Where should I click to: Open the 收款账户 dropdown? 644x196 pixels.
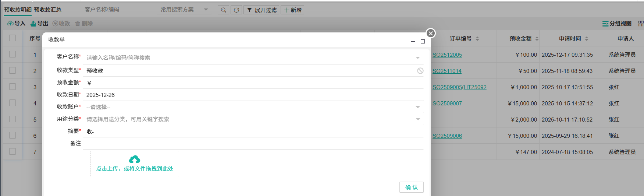[x=417, y=107]
